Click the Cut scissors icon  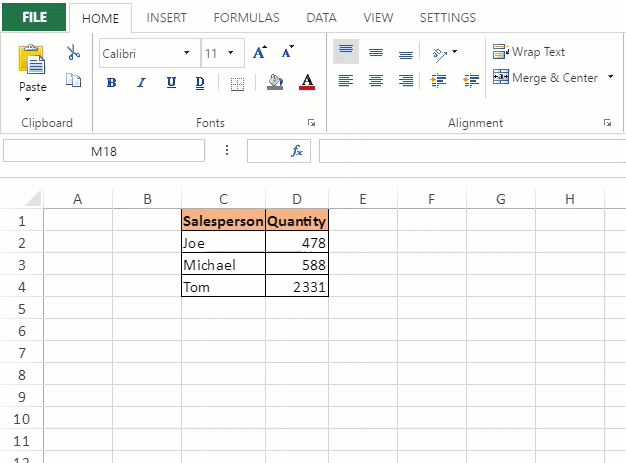(x=73, y=52)
